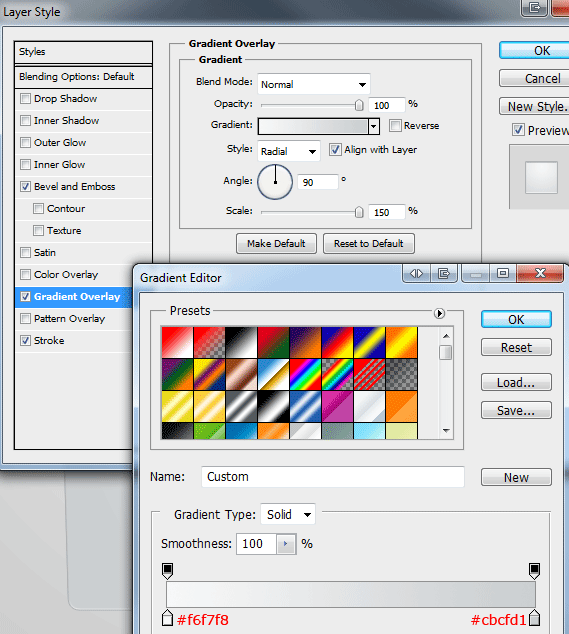Expand the Style dropdown set to Radial
The width and height of the screenshot is (569, 634).
click(x=289, y=151)
